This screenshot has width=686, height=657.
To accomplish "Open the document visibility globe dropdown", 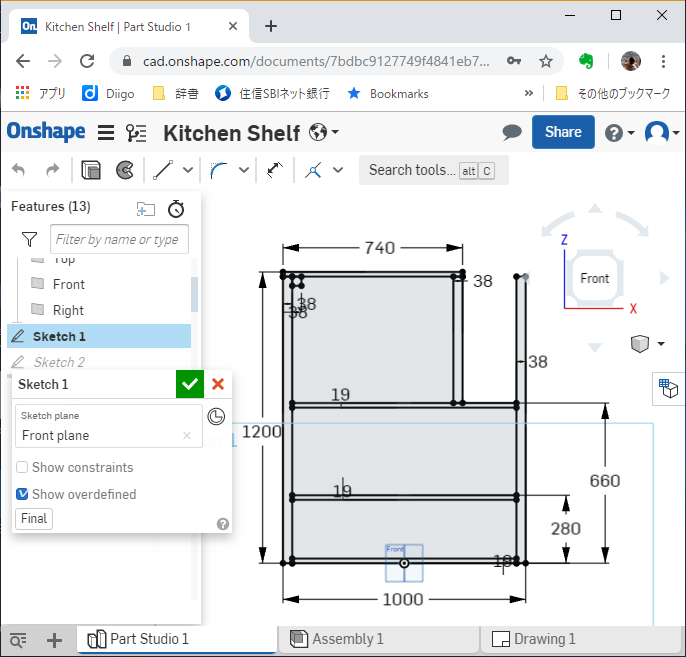I will [x=323, y=132].
